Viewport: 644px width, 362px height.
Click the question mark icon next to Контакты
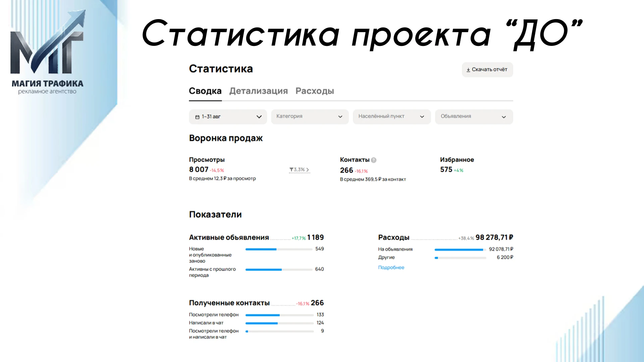point(374,160)
